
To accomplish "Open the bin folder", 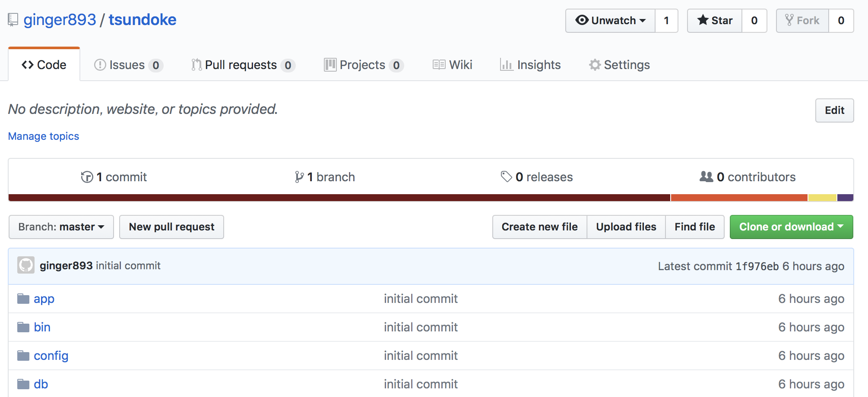I will (42, 328).
